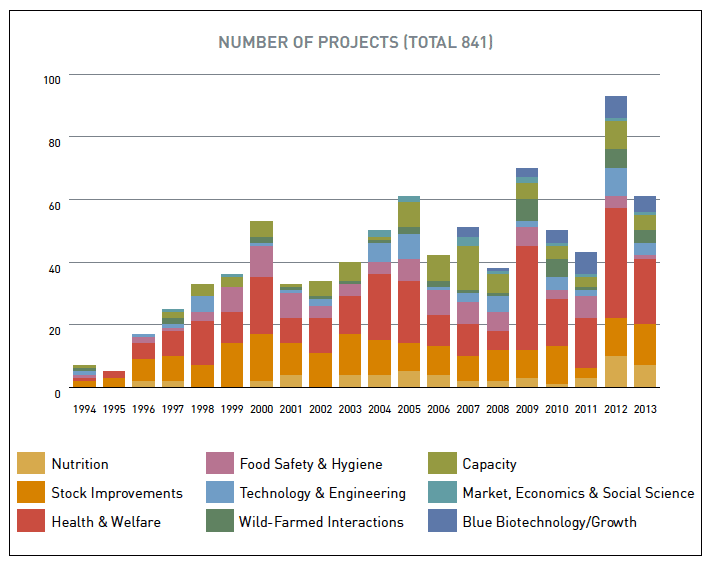The image size is (712, 566).
Task: Click the 2004 x-axis year label
Action: (x=380, y=409)
